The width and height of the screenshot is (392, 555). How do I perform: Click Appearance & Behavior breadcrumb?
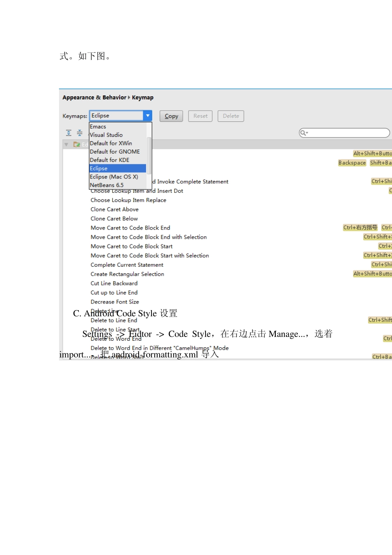point(94,97)
